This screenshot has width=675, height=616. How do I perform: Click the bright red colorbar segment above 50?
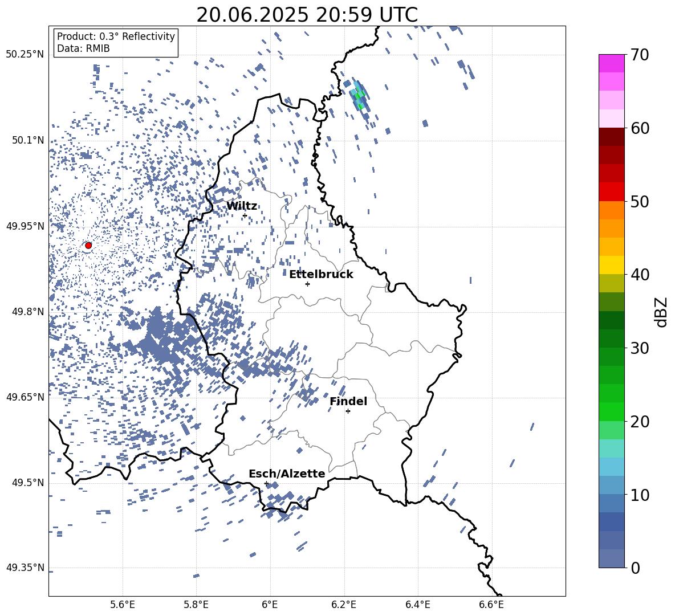(611, 192)
